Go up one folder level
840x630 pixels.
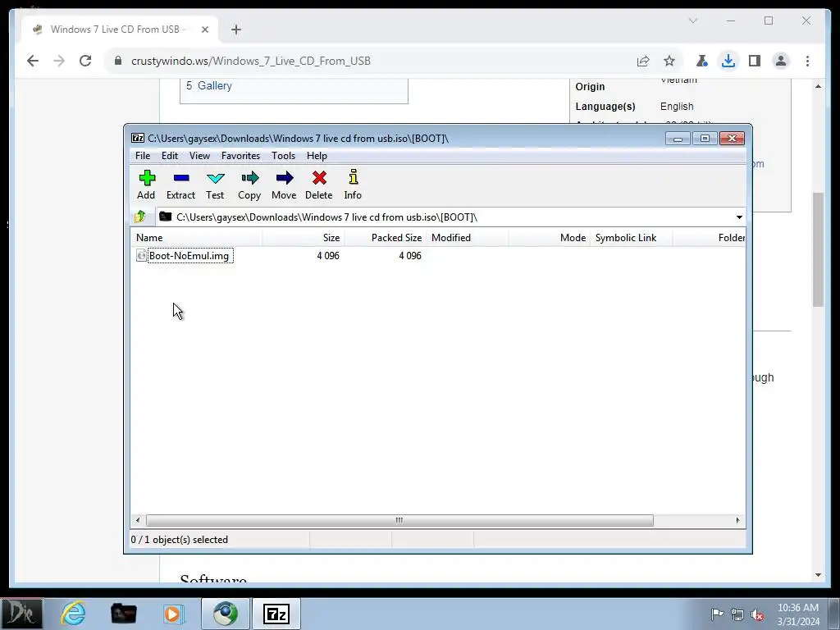tap(140, 217)
